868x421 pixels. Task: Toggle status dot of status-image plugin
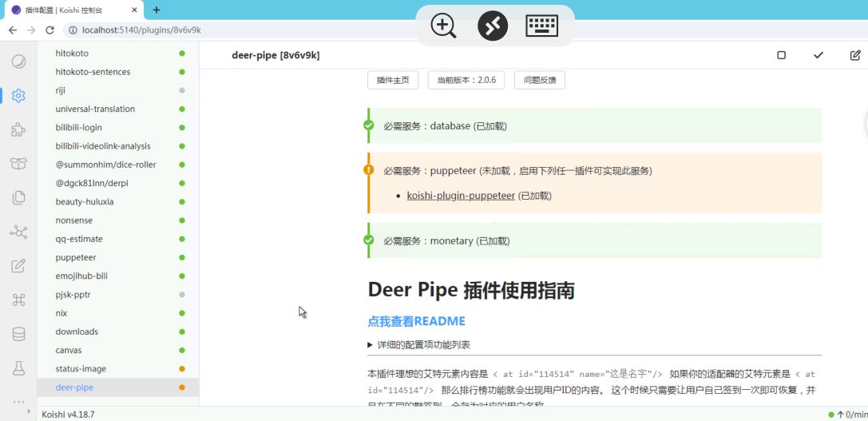click(182, 369)
